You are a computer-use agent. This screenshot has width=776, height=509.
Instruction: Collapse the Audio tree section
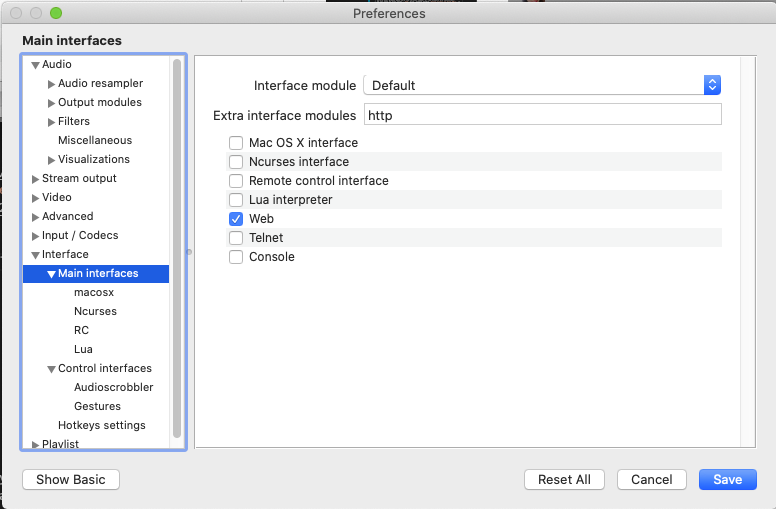pyautogui.click(x=35, y=65)
